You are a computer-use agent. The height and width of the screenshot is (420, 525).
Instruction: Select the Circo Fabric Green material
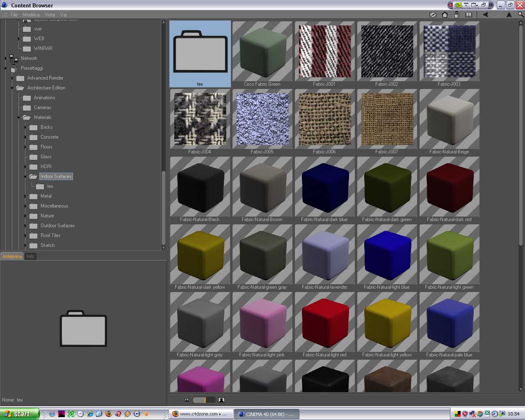click(x=262, y=54)
